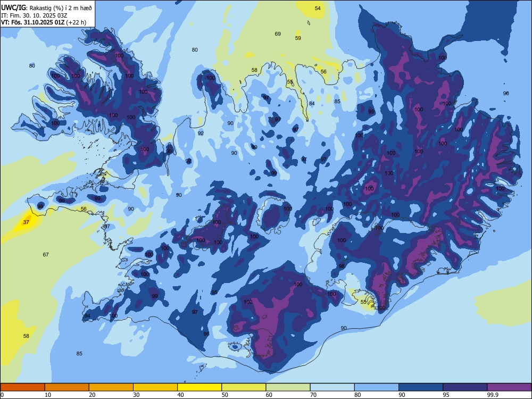Click the 50–60 pale yellow legend swatch
The height and width of the screenshot is (399, 532).
(x=244, y=387)
